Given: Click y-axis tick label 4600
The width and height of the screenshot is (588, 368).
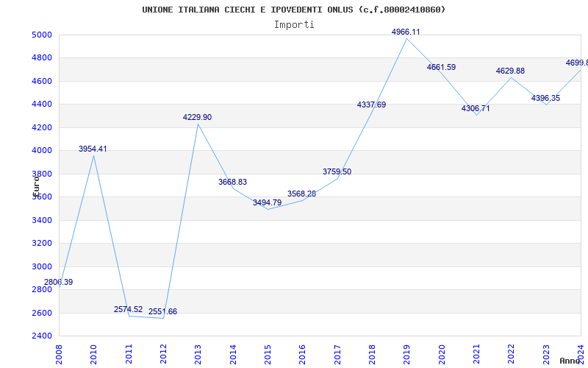Looking at the screenshot, I should [x=42, y=81].
